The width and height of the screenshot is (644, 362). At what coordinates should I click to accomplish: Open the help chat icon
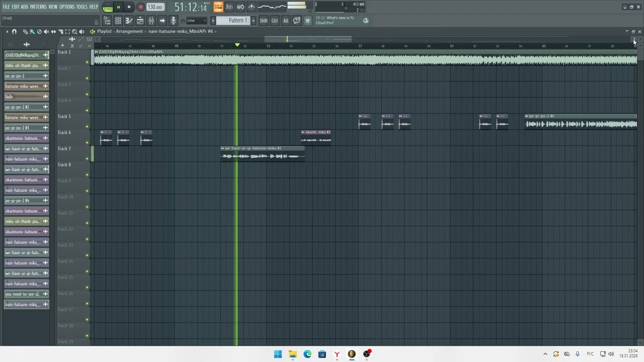[x=297, y=21]
